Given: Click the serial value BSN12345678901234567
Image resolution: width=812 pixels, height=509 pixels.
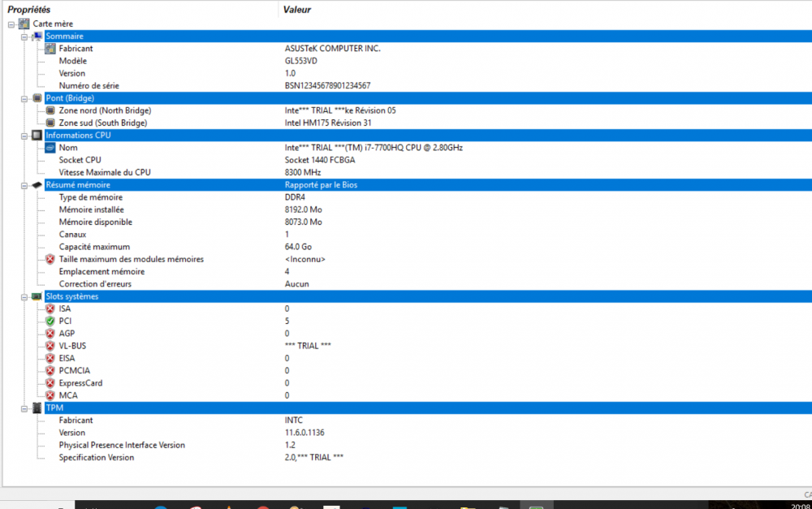Looking at the screenshot, I should [x=327, y=86].
